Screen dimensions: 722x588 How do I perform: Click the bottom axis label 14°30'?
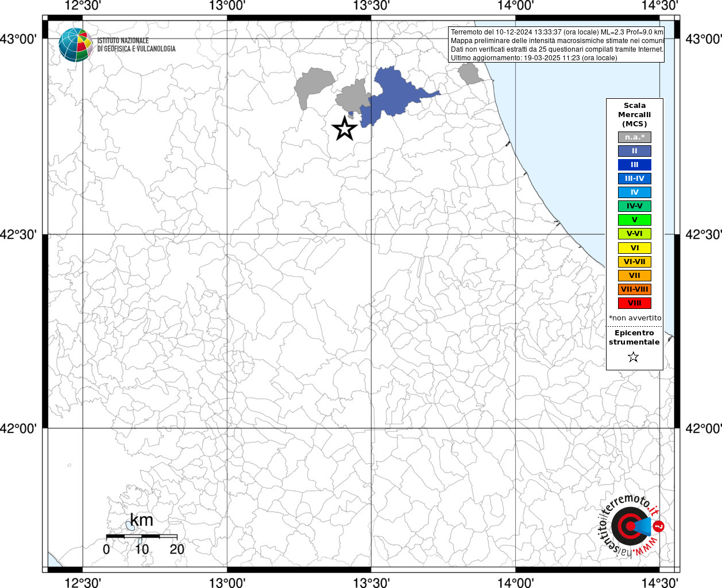point(659,582)
